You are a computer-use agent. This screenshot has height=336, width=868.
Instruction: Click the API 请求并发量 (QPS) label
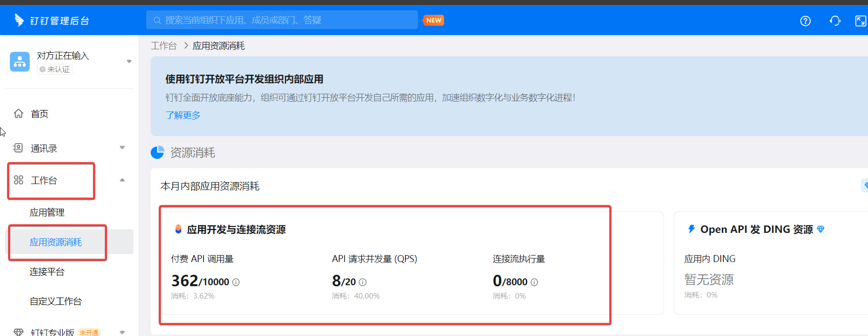coord(374,259)
